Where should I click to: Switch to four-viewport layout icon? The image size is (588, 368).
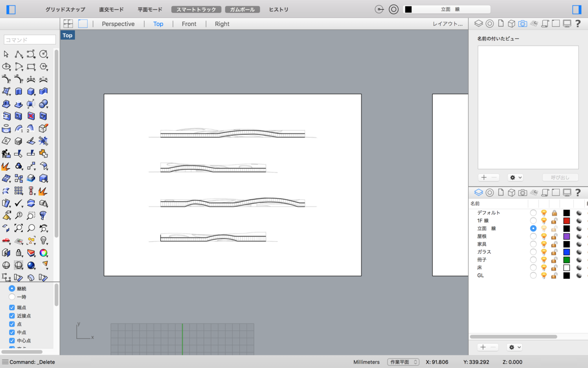tap(68, 24)
